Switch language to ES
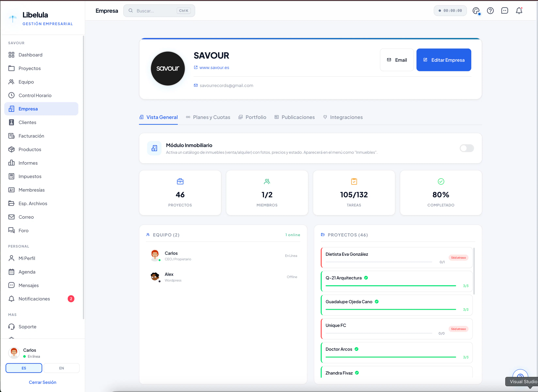Screen dimensions: 538x392 pyautogui.click(x=24, y=368)
